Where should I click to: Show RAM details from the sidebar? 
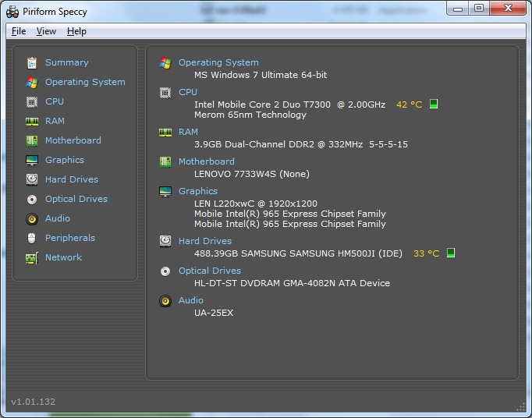(x=55, y=121)
